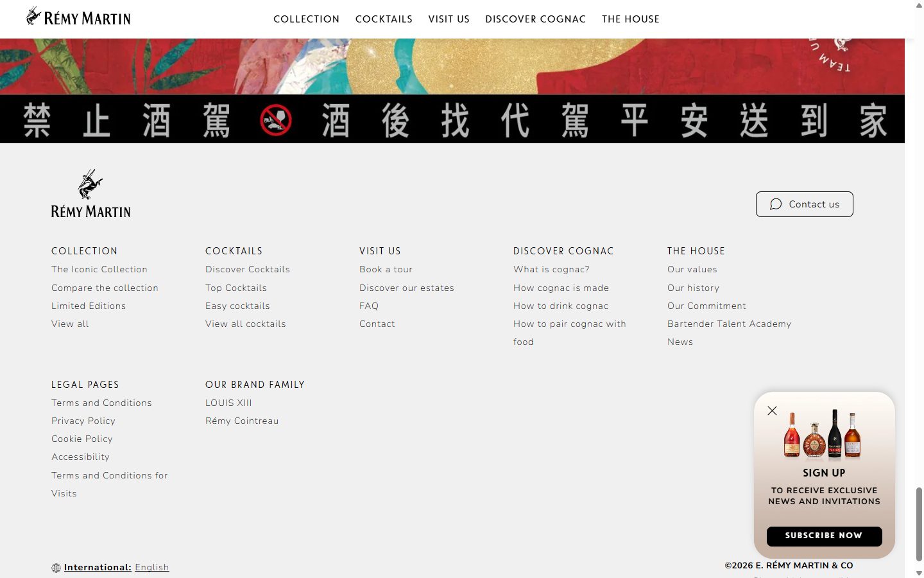Click the scrollbar down arrow
The image size is (924, 578).
pyautogui.click(x=919, y=572)
